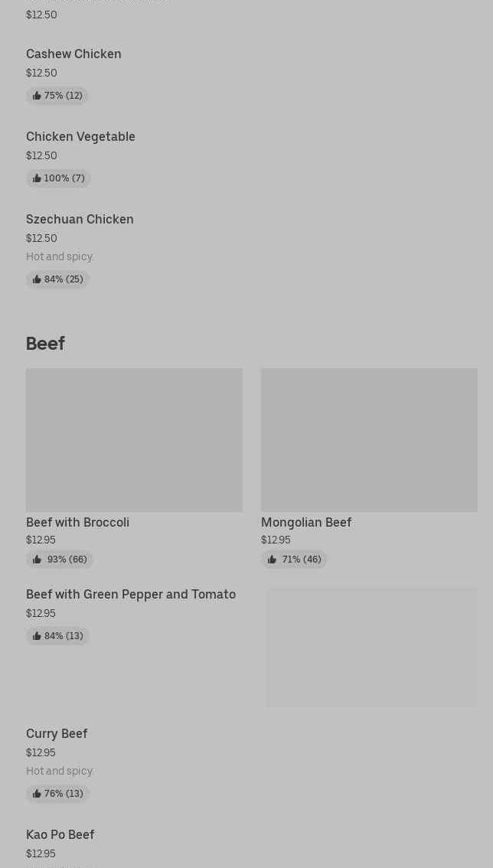
Task: Open the Kao Po Beef item
Action: [60, 834]
